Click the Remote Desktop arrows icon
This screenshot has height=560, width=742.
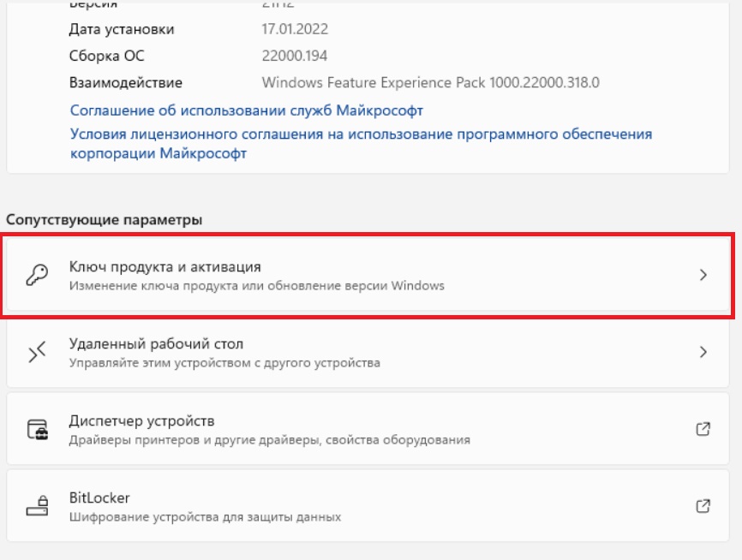tap(37, 352)
